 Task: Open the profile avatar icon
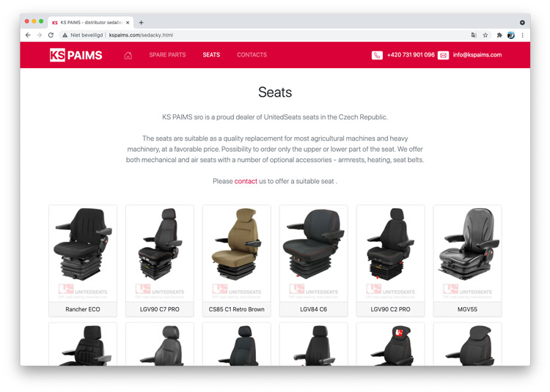511,35
